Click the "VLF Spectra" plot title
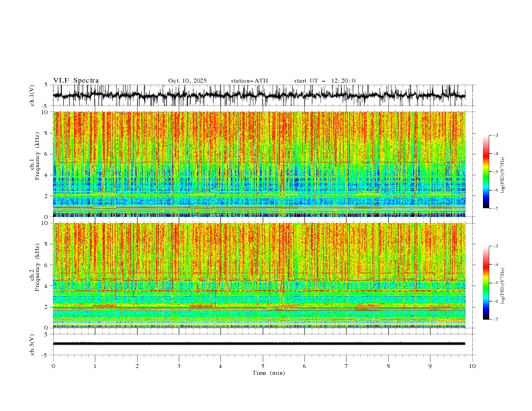Viewport: 532px width, 411px height. (x=76, y=81)
